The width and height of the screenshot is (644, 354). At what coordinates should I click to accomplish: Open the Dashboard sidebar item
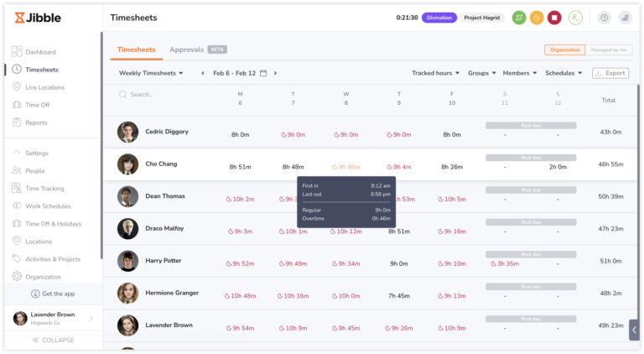point(34,52)
